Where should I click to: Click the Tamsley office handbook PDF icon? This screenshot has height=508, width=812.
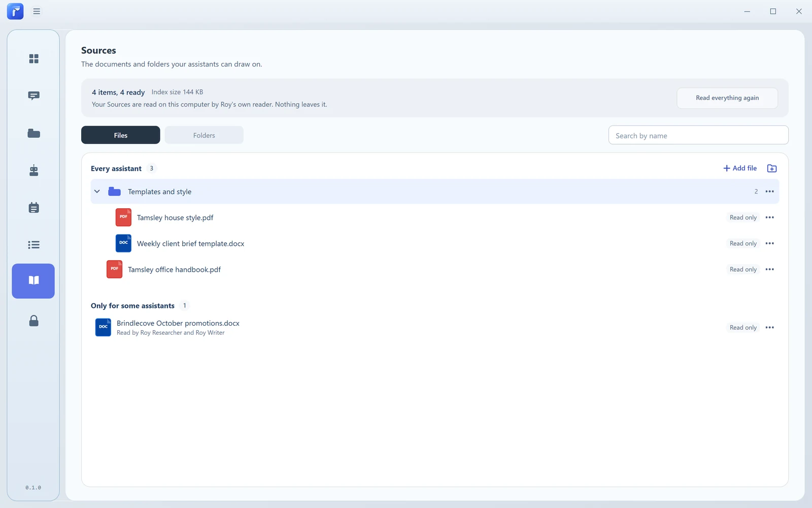[114, 269]
